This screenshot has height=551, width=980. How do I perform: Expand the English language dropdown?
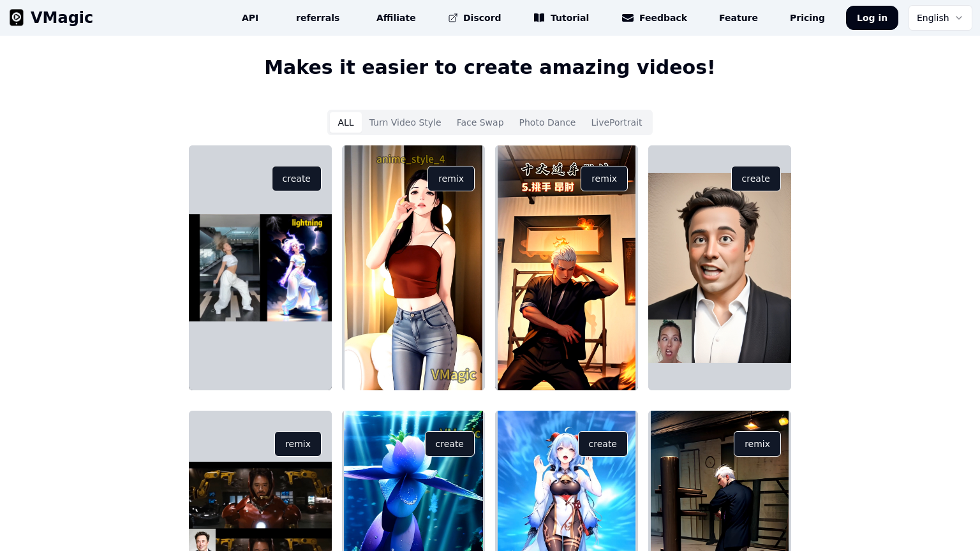(x=940, y=18)
